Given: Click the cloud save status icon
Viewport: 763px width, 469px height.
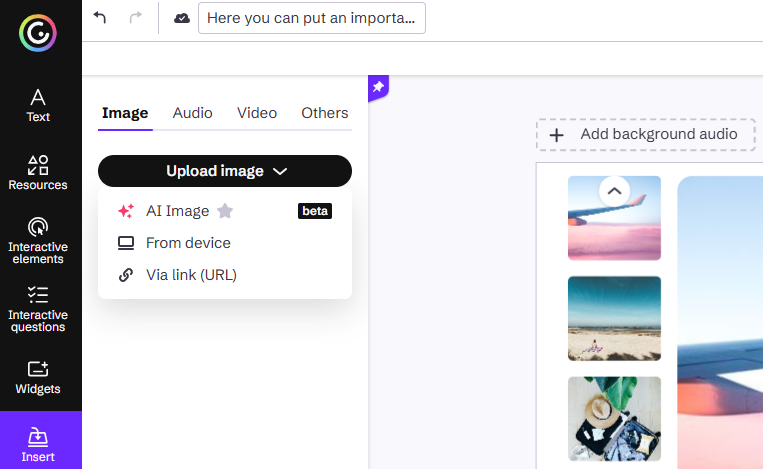Looking at the screenshot, I should pos(182,18).
